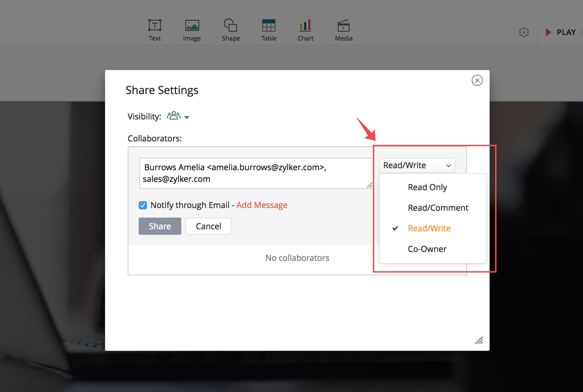This screenshot has width=583, height=392.
Task: Uncheck Notify through Email checkbox
Action: coord(143,205)
